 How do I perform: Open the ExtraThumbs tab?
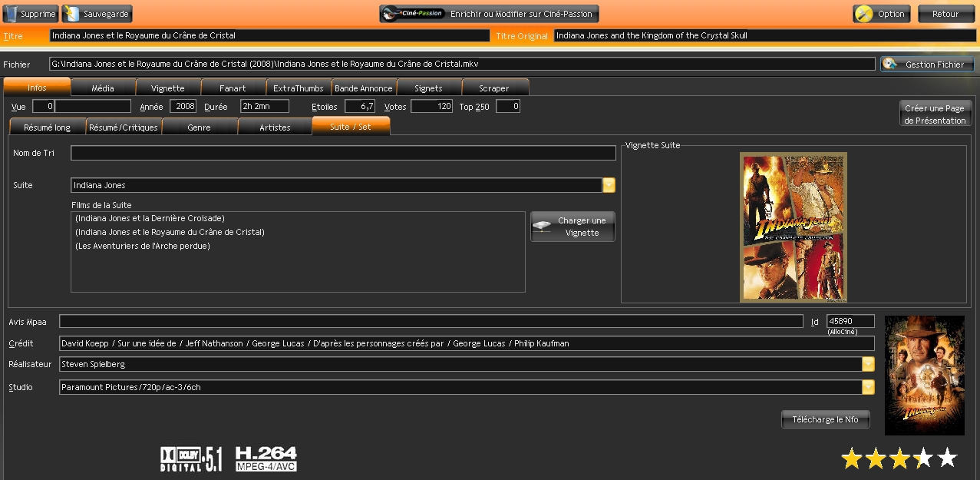pos(299,88)
